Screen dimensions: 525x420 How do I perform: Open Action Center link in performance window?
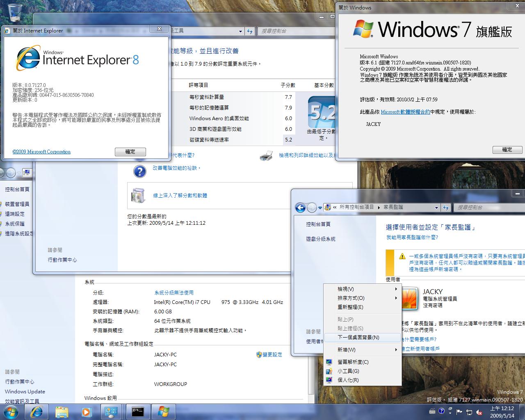[x=62, y=260]
